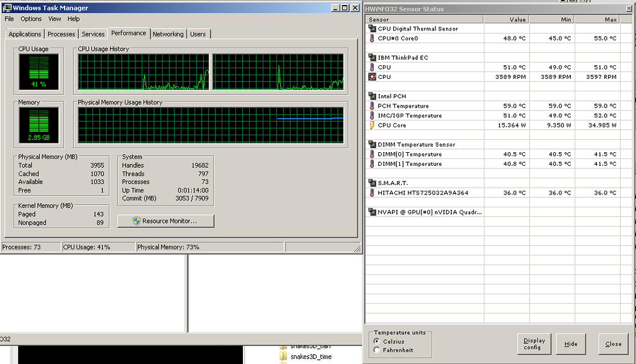
Task: Click the CPU Usage meter gauge
Action: [39, 72]
